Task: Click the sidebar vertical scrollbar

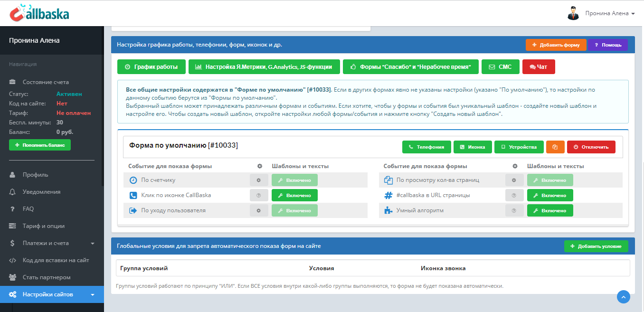Action: coord(102,106)
